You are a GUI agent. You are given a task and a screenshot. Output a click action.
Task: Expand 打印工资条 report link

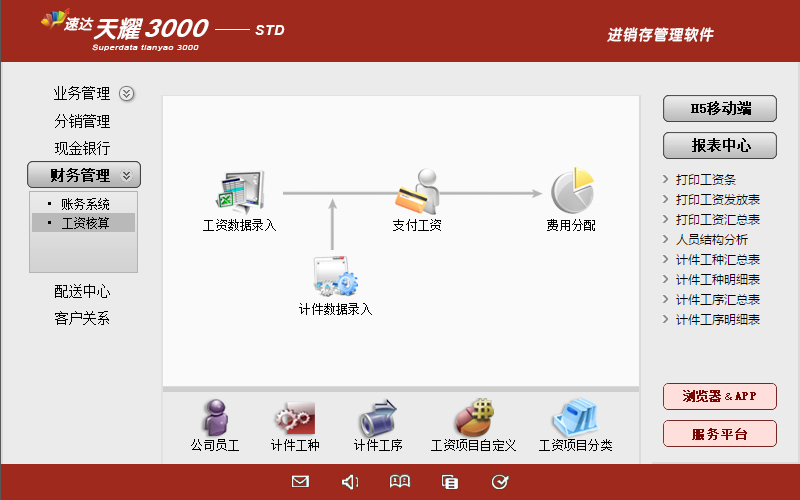point(705,180)
